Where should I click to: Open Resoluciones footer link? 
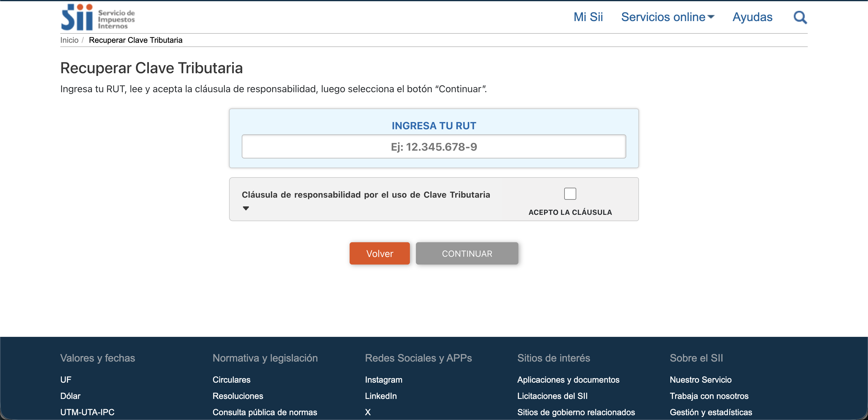238,396
